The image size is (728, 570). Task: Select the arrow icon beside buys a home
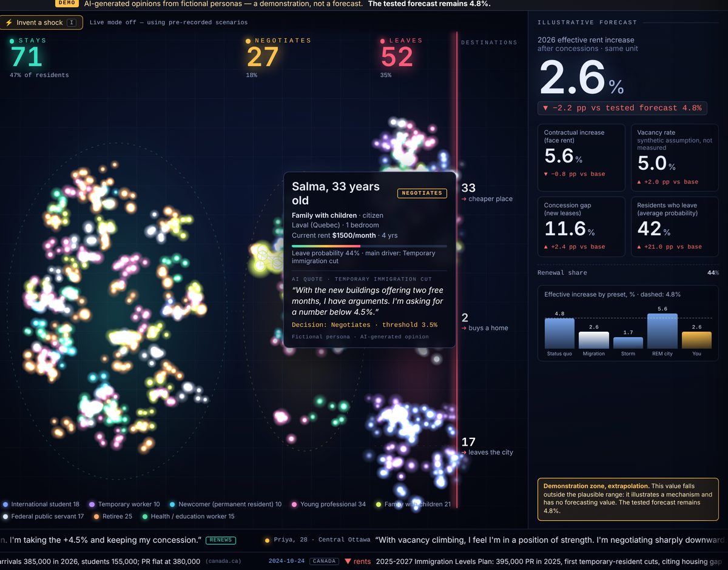pos(463,328)
